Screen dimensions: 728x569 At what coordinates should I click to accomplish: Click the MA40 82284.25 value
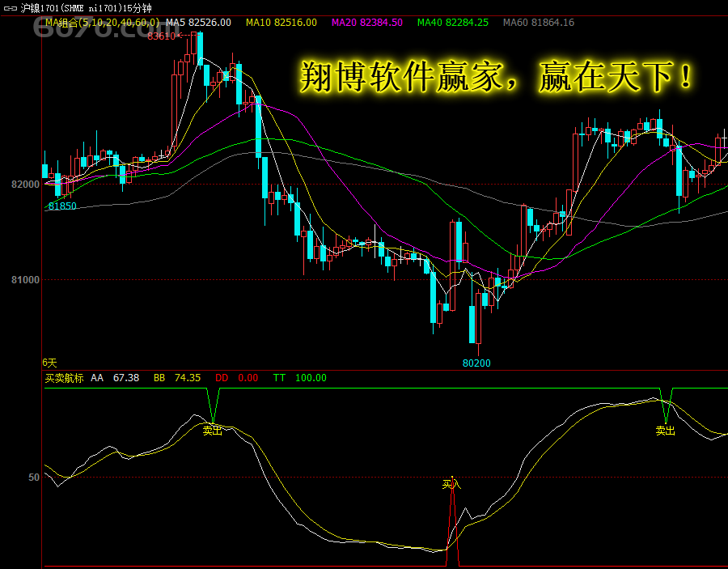click(453, 23)
